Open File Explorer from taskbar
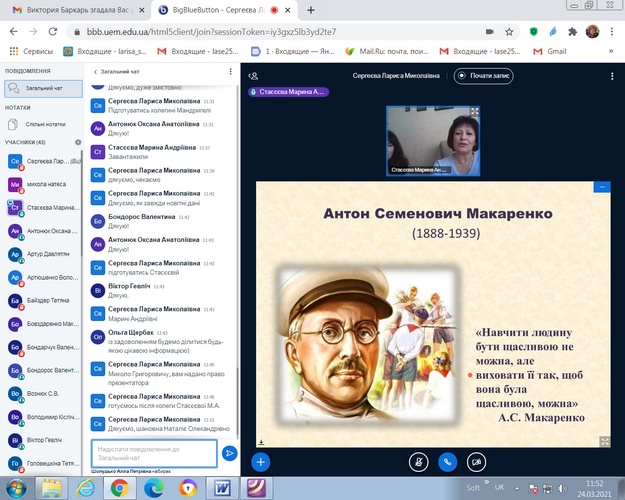This screenshot has width=625, height=500. (52, 488)
